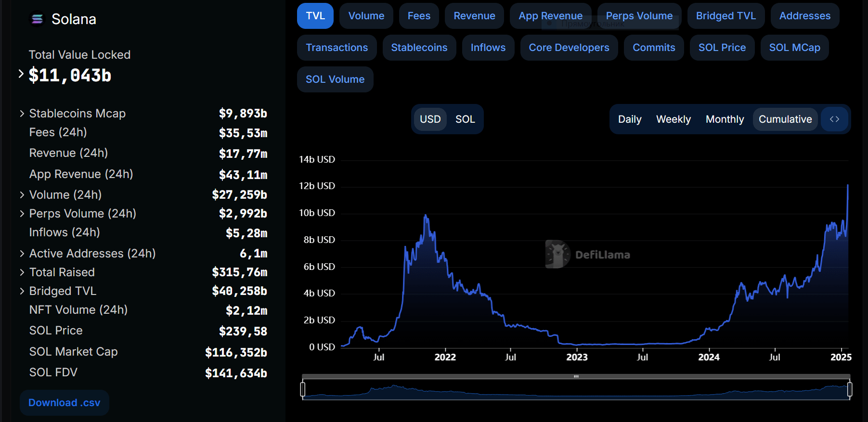Click the mini chart range overview

tap(576, 390)
